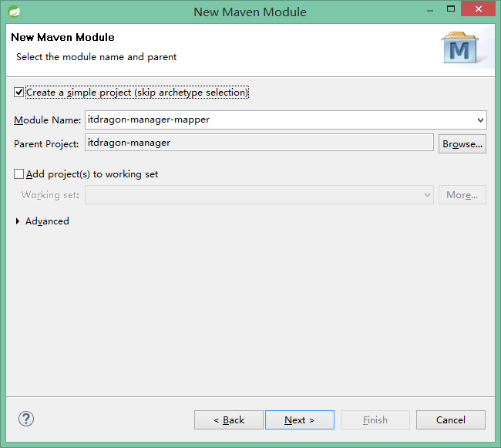Proceed with the Next button
Image resolution: width=501 pixels, height=448 pixels.
(300, 420)
